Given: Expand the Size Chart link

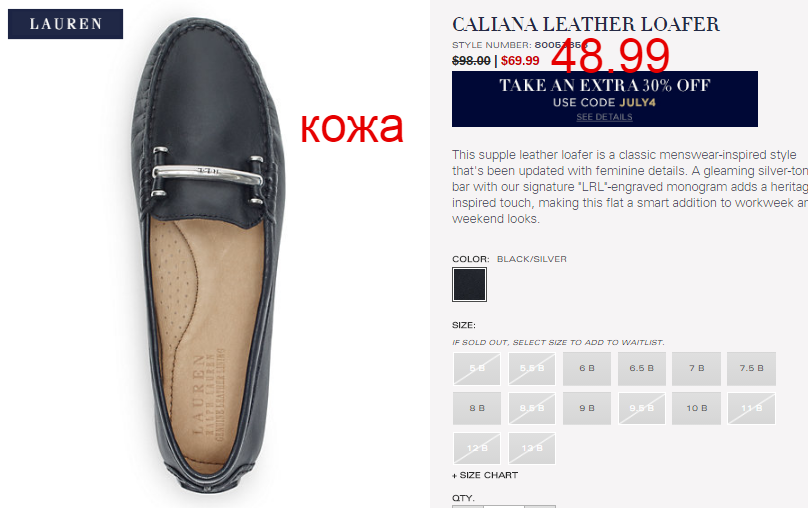Looking at the screenshot, I should click(485, 475).
